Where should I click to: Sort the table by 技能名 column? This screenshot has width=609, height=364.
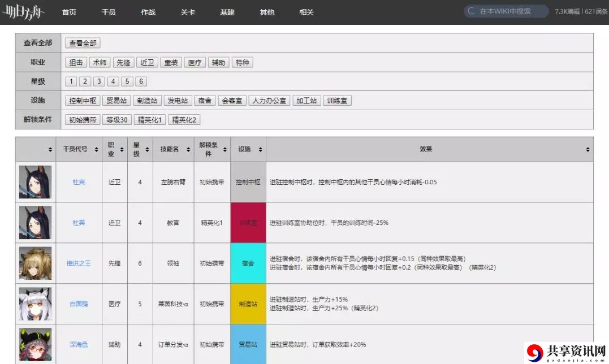click(x=188, y=149)
